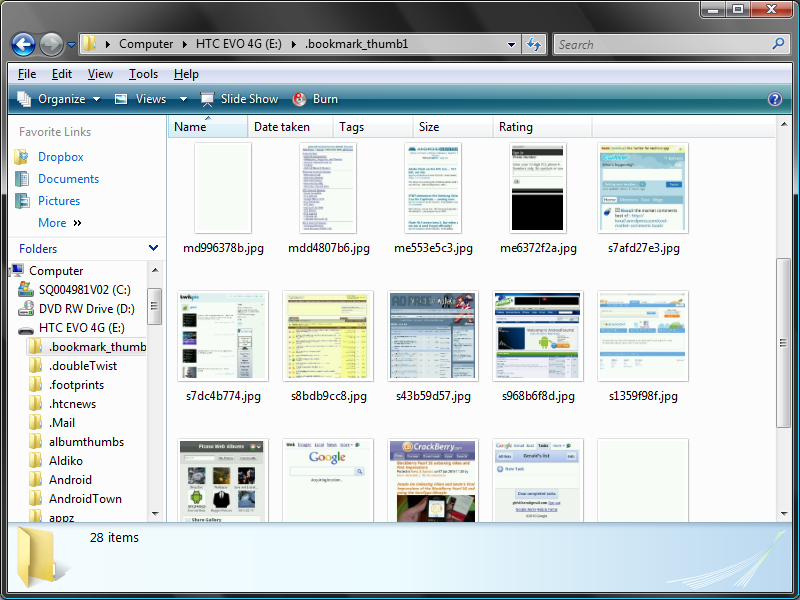Click the Back navigation arrow button

click(24, 44)
